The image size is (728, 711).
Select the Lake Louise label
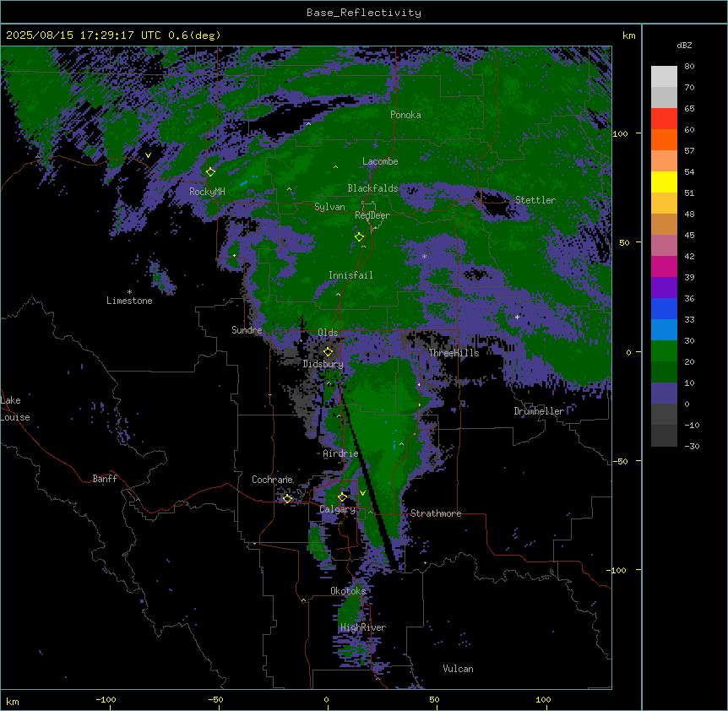click(x=15, y=409)
